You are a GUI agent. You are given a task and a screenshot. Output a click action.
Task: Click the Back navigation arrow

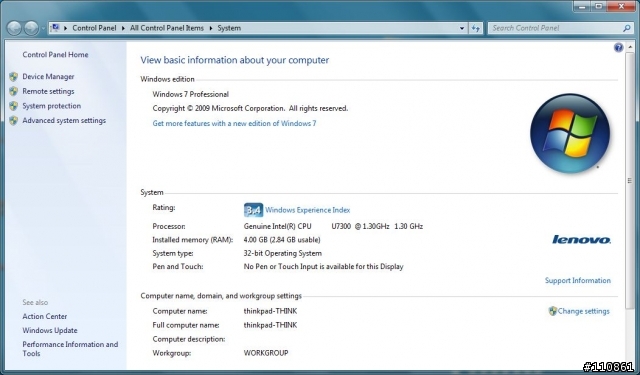pyautogui.click(x=14, y=28)
